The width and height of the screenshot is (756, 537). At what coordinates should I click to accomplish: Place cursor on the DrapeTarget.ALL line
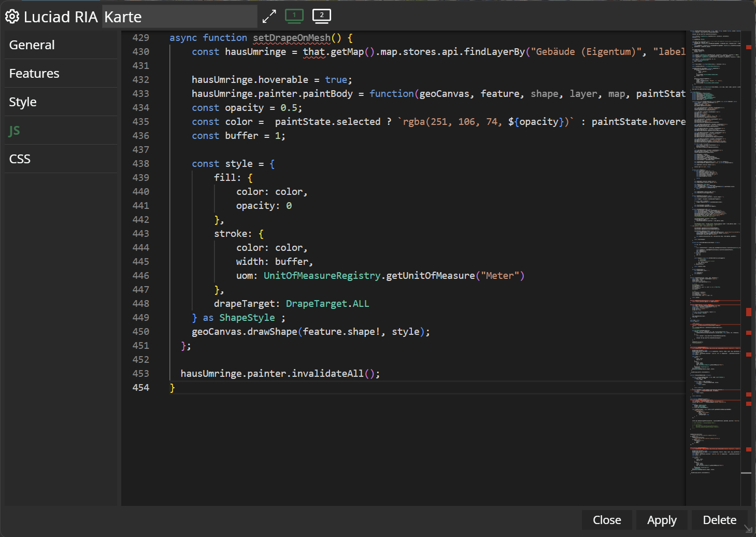(291, 304)
